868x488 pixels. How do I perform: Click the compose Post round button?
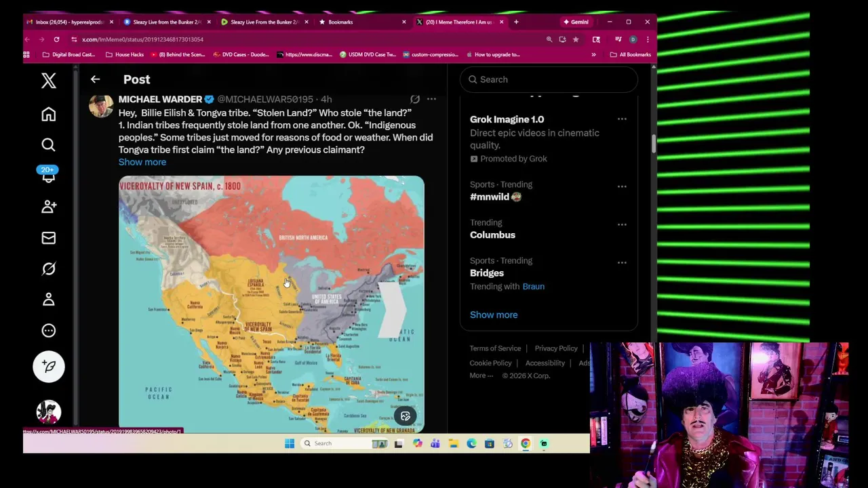[x=49, y=367]
